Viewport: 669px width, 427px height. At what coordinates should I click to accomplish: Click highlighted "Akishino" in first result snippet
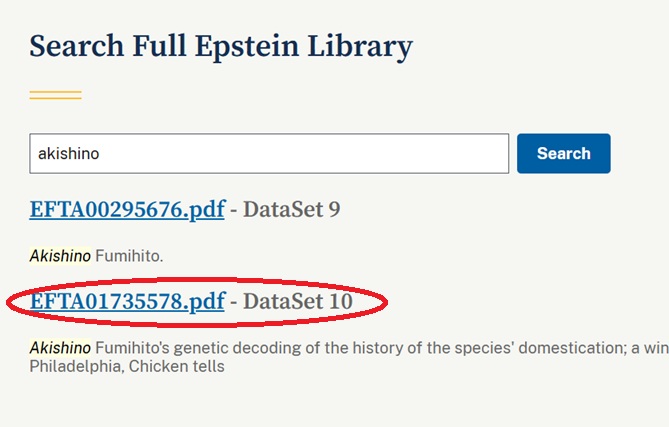pyautogui.click(x=60, y=256)
